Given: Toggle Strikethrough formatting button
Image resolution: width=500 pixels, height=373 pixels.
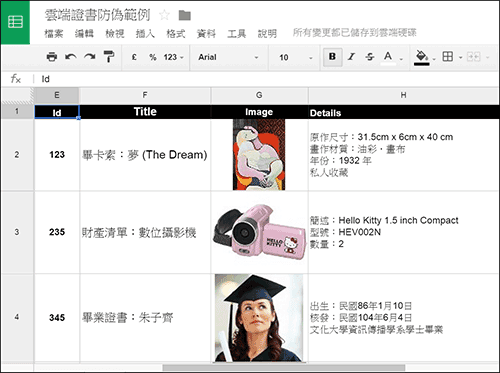Looking at the screenshot, I should click(369, 57).
